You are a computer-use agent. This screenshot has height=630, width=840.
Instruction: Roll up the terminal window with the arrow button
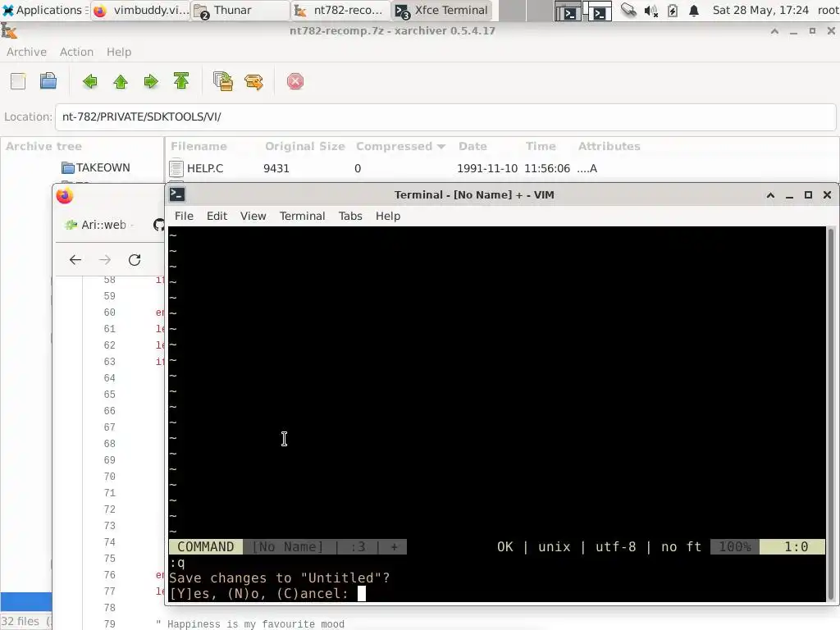[x=770, y=195]
